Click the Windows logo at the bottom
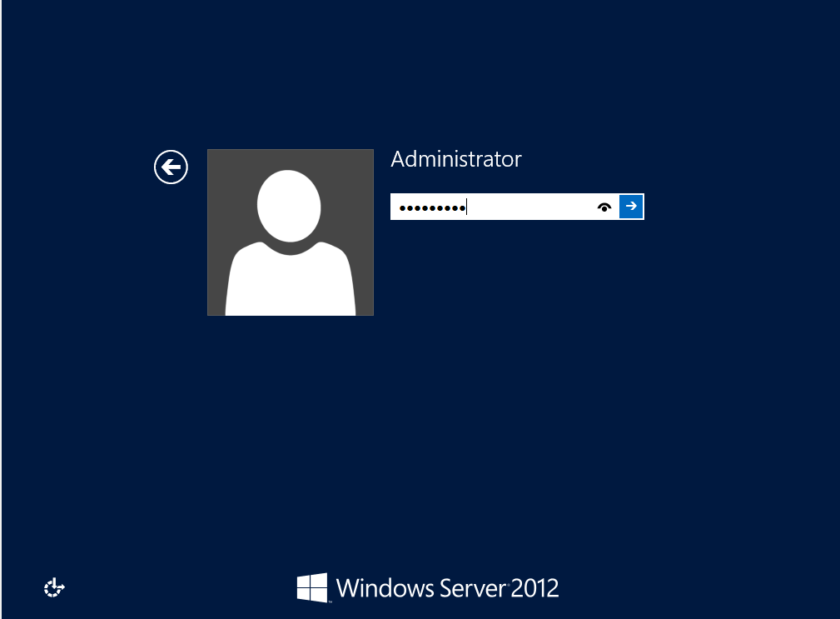Image resolution: width=840 pixels, height=619 pixels. tap(313, 587)
